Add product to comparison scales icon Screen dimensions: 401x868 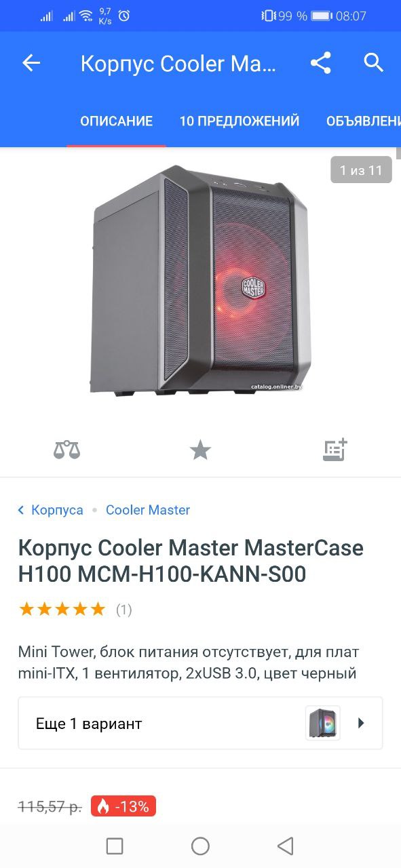click(66, 449)
